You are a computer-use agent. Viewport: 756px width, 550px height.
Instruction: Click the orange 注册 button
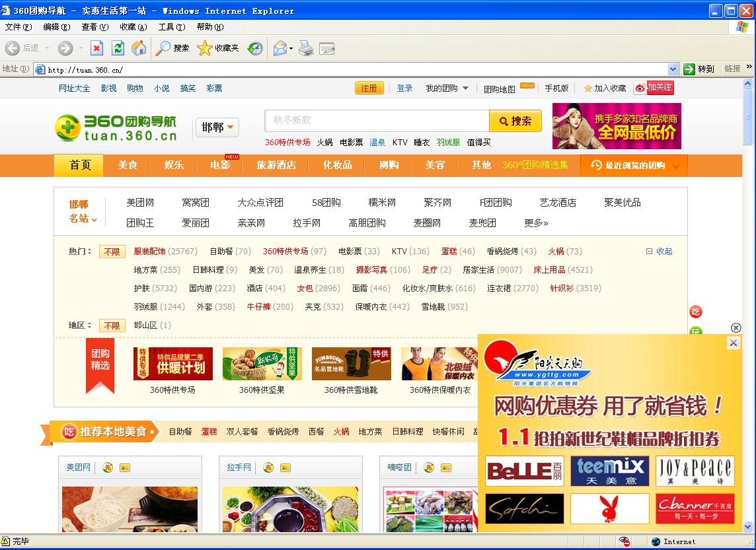pos(369,88)
